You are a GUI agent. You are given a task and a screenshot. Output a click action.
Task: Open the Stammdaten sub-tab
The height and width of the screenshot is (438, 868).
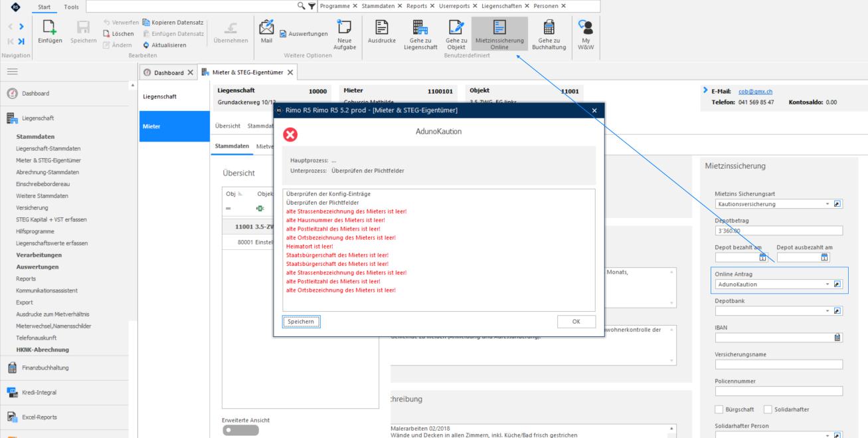click(232, 146)
